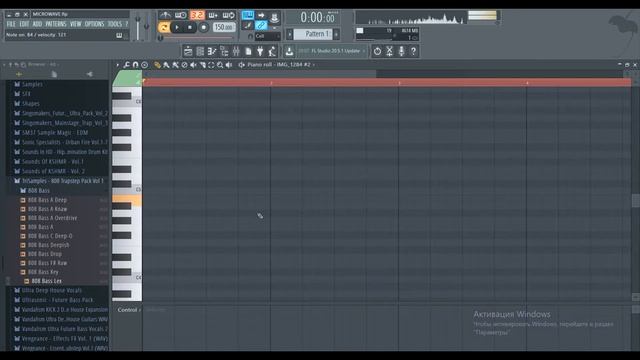
Task: Select the Zoom magnifier tool in piano roll
Action: click(220, 65)
